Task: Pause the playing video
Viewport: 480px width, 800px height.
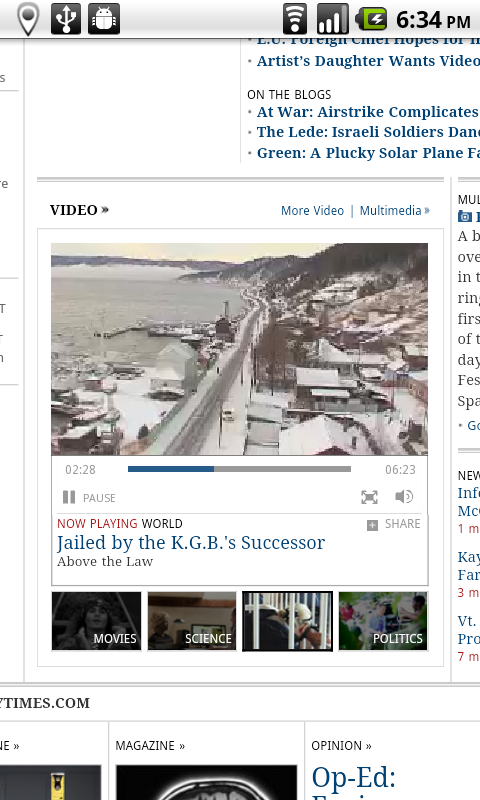Action: pyautogui.click(x=89, y=497)
